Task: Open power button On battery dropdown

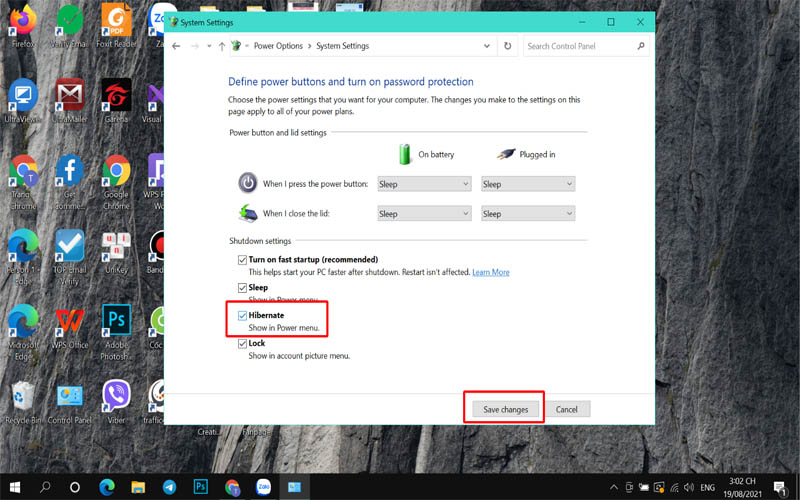Action: [x=424, y=184]
